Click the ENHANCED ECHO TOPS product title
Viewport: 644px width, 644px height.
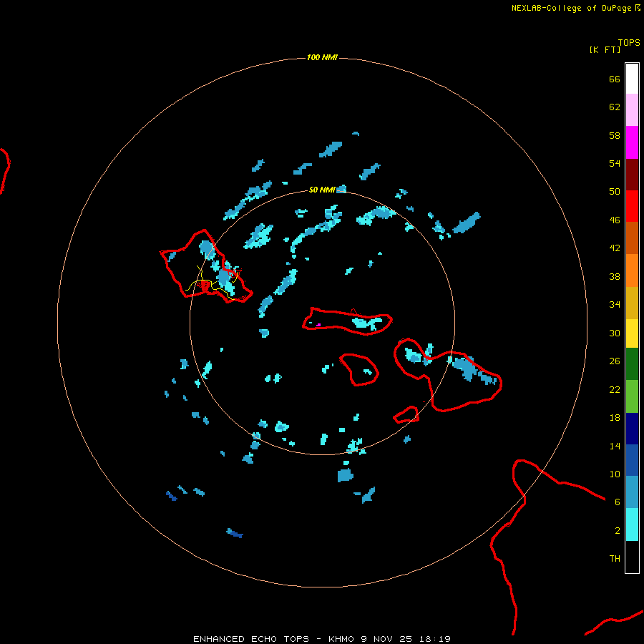251,639
